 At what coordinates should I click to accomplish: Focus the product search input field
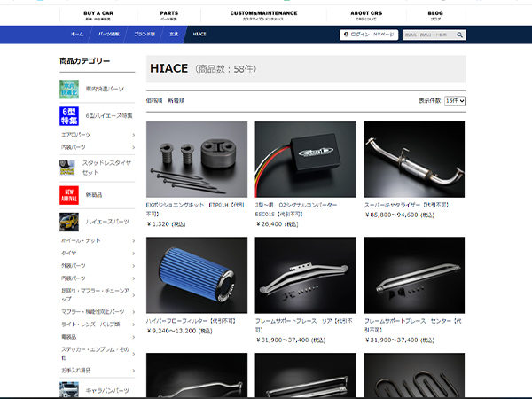(429, 35)
